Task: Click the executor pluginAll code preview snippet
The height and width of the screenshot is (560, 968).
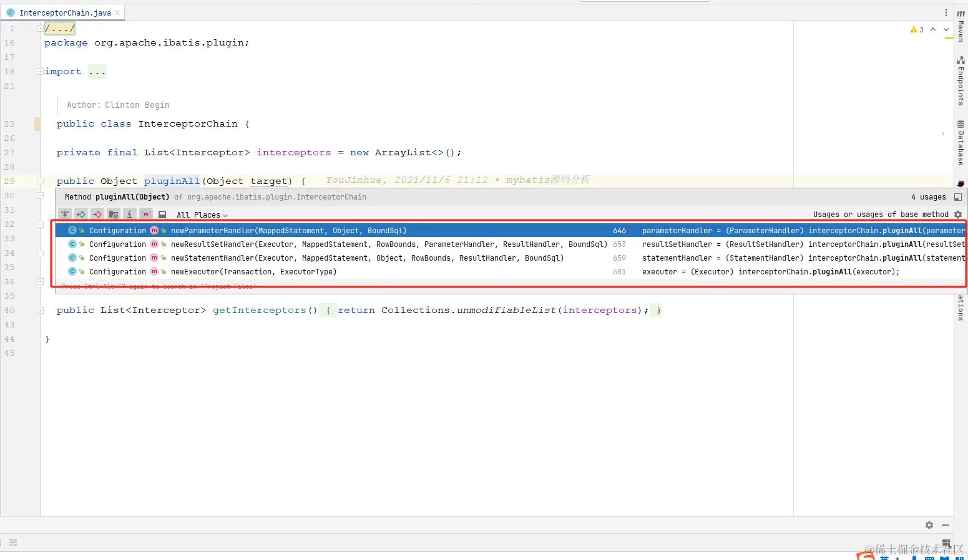Action: point(771,272)
